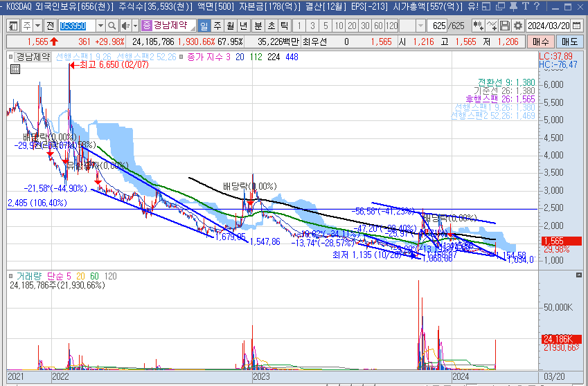Click the 전환선 9: 1,380 legend text
Image resolution: width=588 pixels, height=386 pixels.
[507, 82]
